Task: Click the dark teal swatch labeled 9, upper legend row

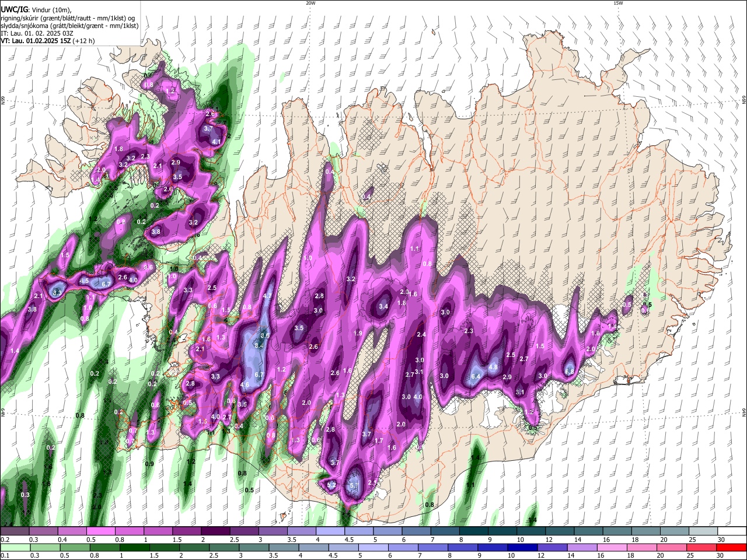Action: [x=502, y=531]
